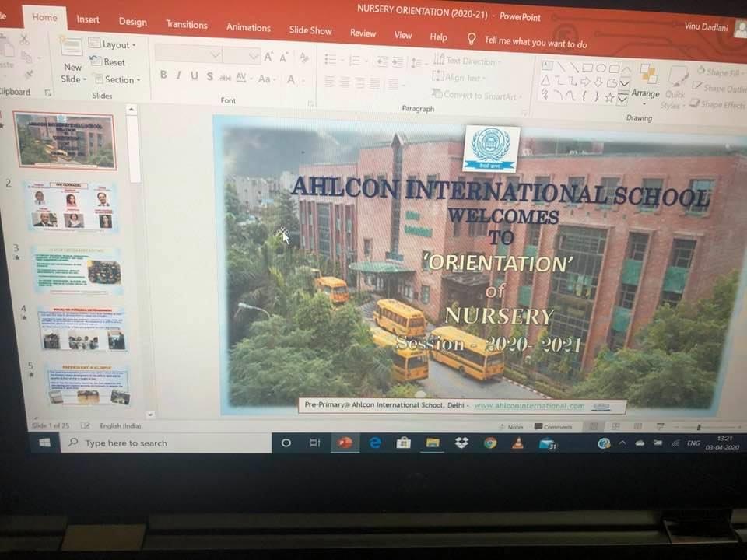Click Comments in the status bar
The width and height of the screenshot is (747, 560).
coord(553,427)
